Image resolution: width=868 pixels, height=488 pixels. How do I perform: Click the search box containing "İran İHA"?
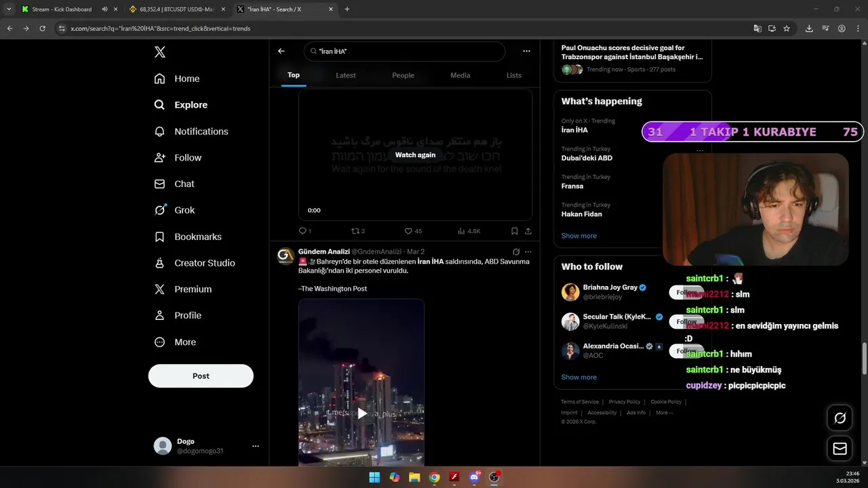[404, 52]
